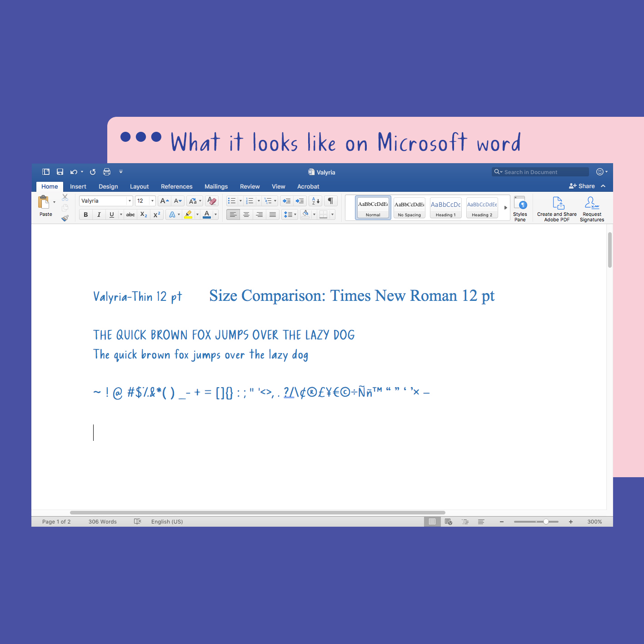
Task: Toggle show paragraph marks
Action: point(330,201)
